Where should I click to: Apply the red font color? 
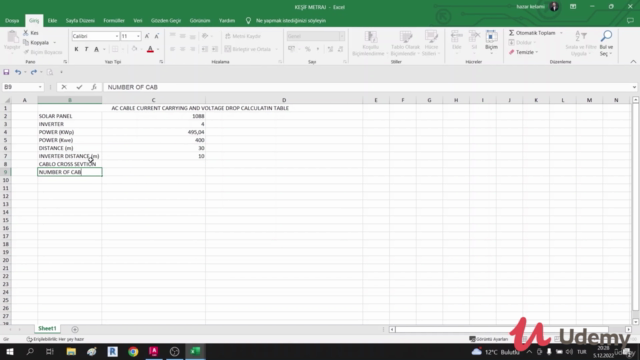pyautogui.click(x=150, y=49)
